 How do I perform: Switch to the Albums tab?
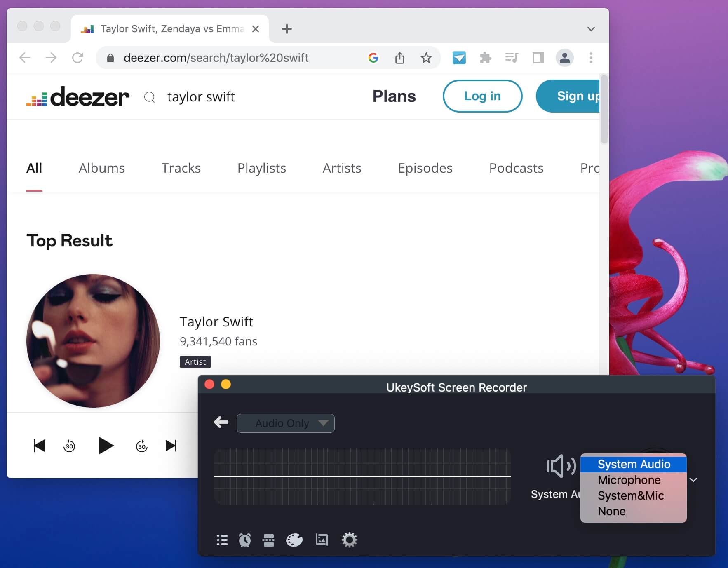click(102, 168)
